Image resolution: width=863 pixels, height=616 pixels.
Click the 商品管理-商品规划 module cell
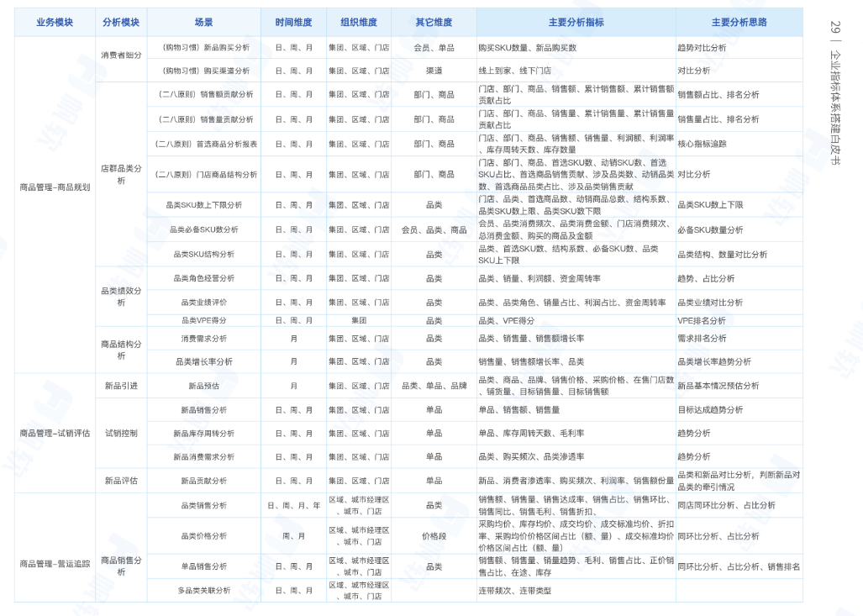(55, 187)
